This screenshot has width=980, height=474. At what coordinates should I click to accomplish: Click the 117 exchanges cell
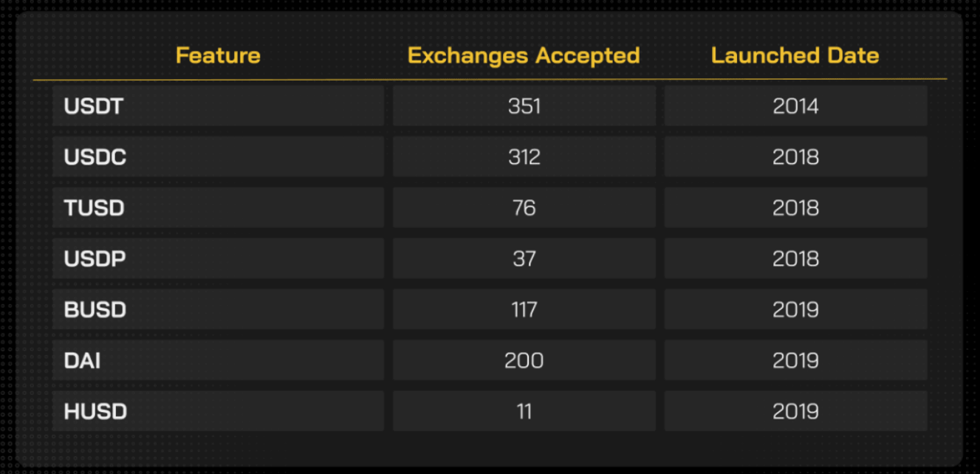click(x=524, y=309)
